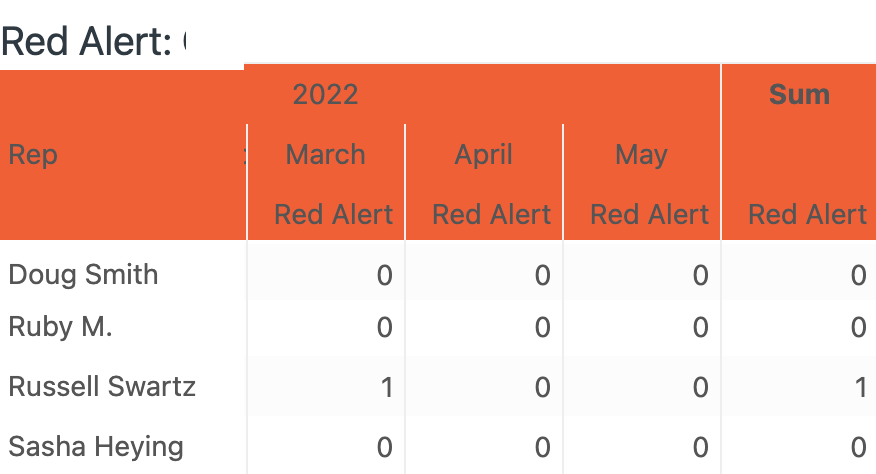Select the Doug Smith row label
This screenshot has width=876, height=474.
click(x=83, y=274)
